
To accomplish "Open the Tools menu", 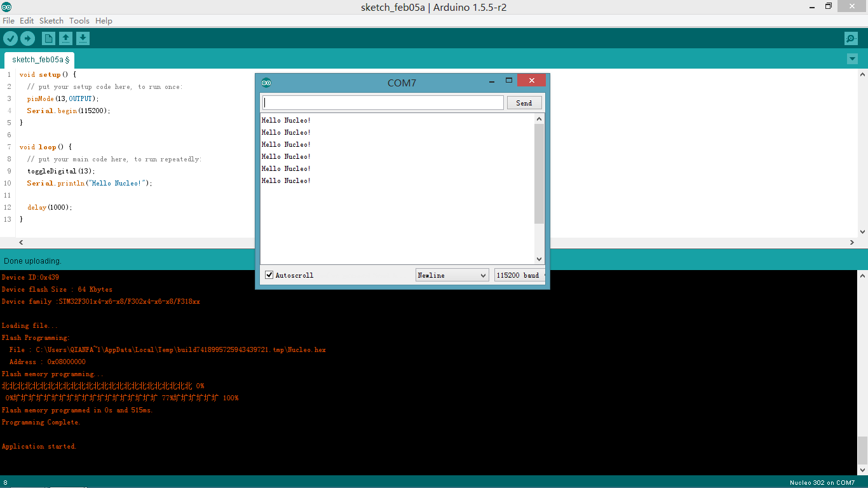I will click(79, 20).
